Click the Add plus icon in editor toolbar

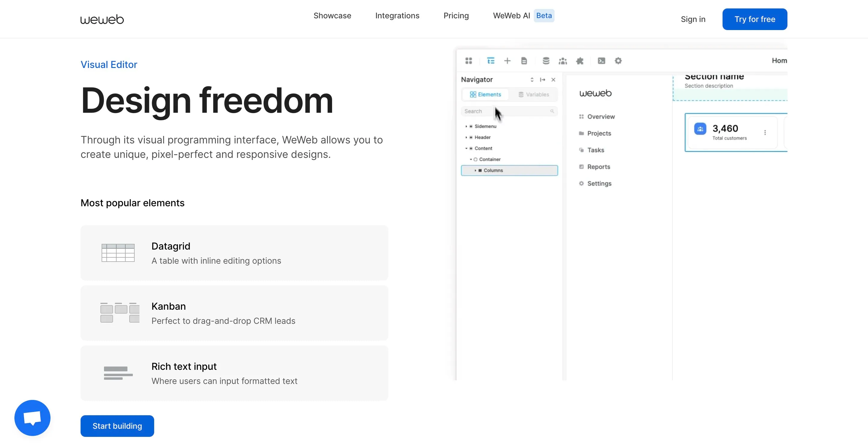tap(507, 61)
